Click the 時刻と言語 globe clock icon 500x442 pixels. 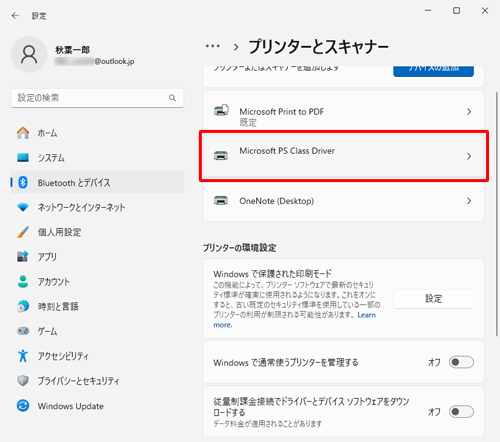23,306
